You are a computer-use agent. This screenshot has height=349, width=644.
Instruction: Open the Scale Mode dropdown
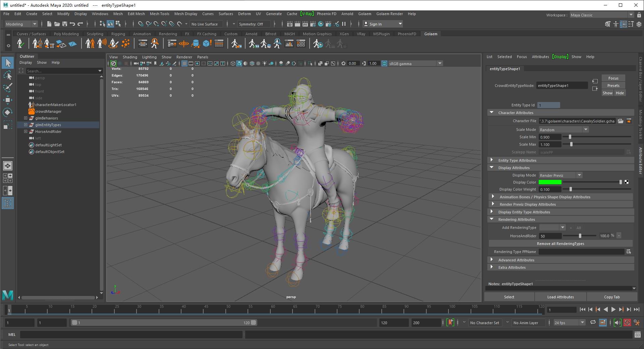click(563, 130)
